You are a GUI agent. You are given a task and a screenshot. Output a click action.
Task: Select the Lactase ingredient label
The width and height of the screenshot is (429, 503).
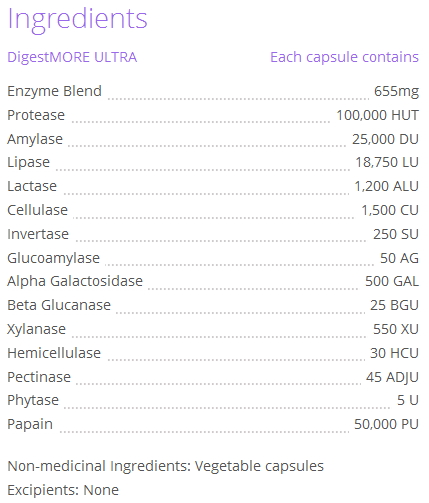[x=32, y=186]
